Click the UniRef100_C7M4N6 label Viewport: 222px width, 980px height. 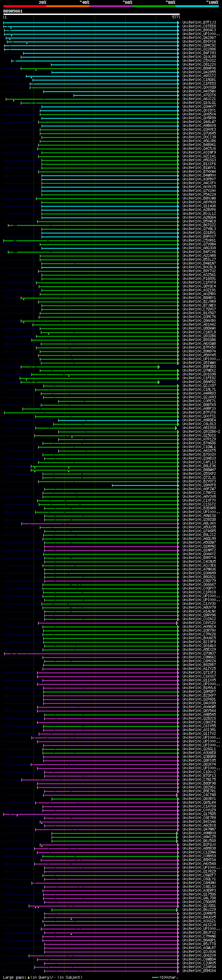[x=199, y=936]
